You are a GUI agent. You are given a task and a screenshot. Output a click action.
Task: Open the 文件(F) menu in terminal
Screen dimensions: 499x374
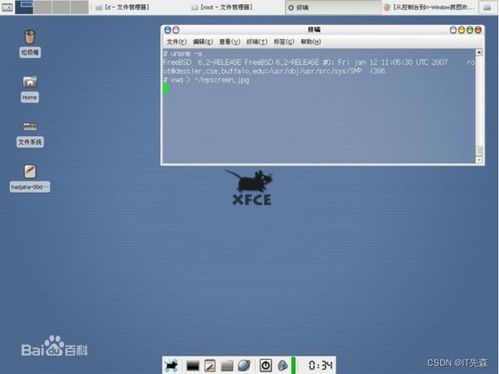pos(176,42)
